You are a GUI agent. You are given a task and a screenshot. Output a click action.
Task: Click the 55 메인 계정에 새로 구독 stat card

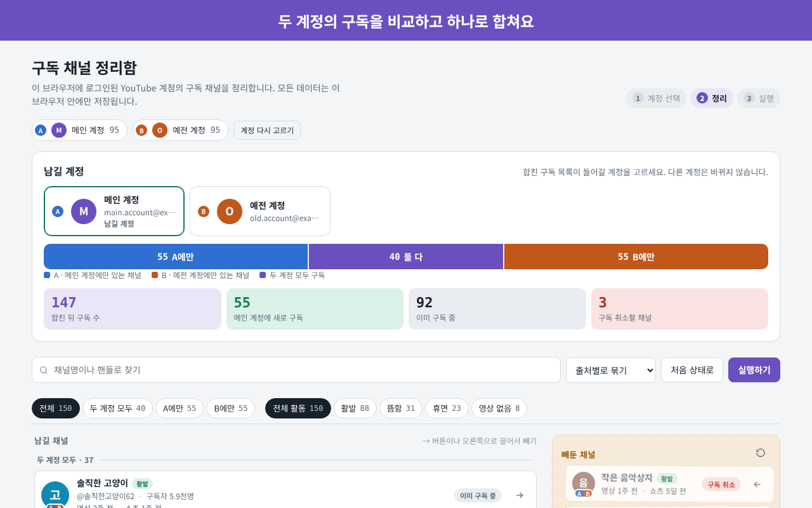click(315, 309)
